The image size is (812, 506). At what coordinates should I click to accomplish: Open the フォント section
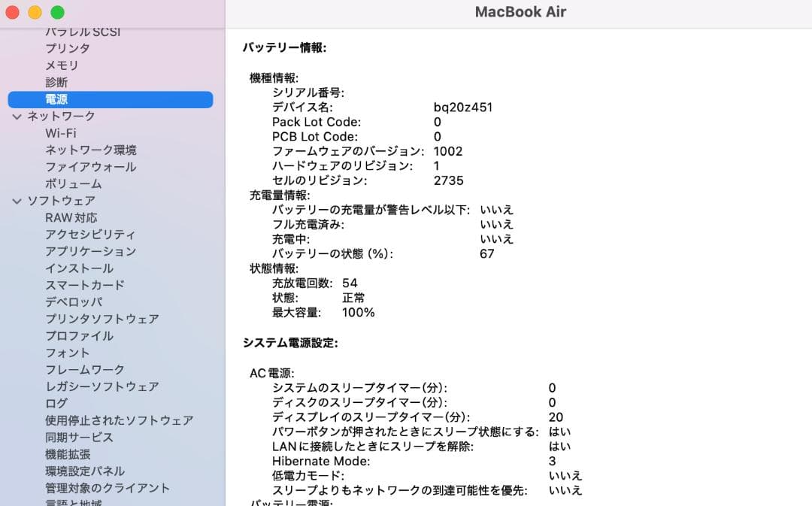pos(67,353)
